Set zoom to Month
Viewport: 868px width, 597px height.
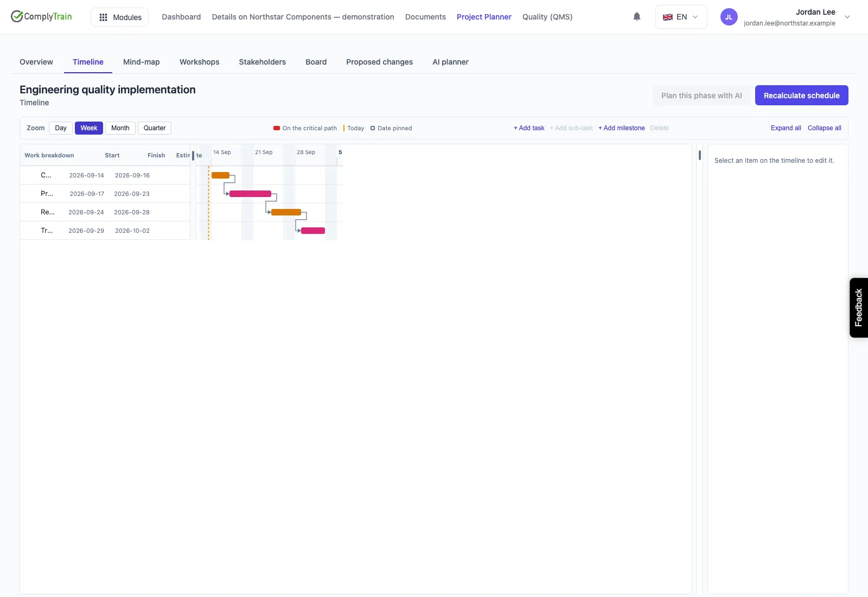coord(120,128)
